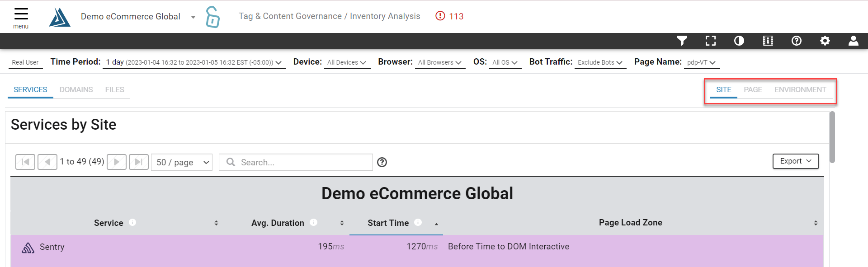Click the Tag & Content Governance breadcrumb
Screen dimensions: 868x267
point(290,16)
